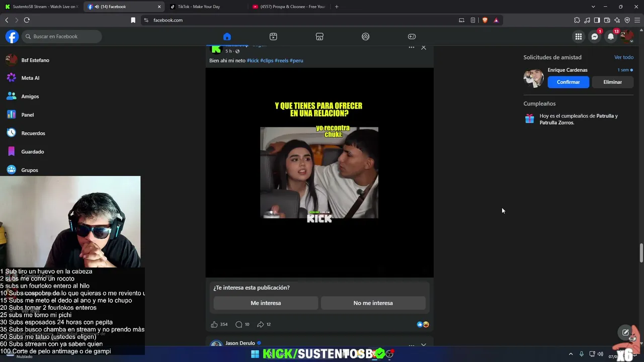Open the kick clip post options menu
Viewport: 644px width, 362px height.
pos(411,47)
